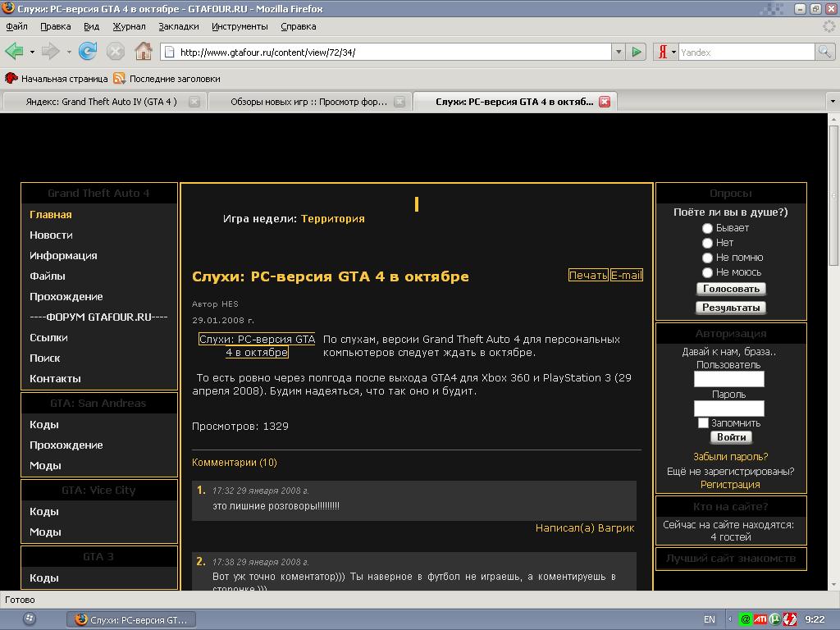This screenshot has width=840, height=630.
Task: Select the Не моюсь poll option
Action: (x=707, y=272)
